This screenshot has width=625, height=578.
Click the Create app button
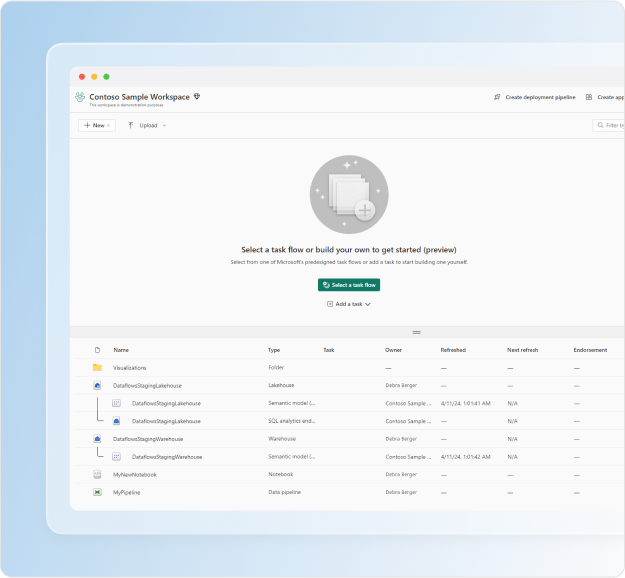click(x=605, y=97)
